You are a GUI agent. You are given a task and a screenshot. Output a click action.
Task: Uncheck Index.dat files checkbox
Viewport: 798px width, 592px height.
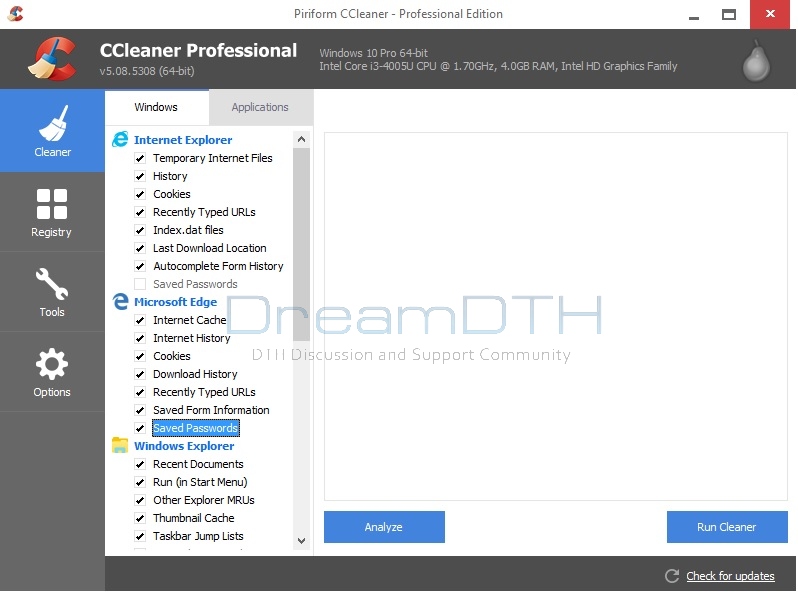pos(140,230)
